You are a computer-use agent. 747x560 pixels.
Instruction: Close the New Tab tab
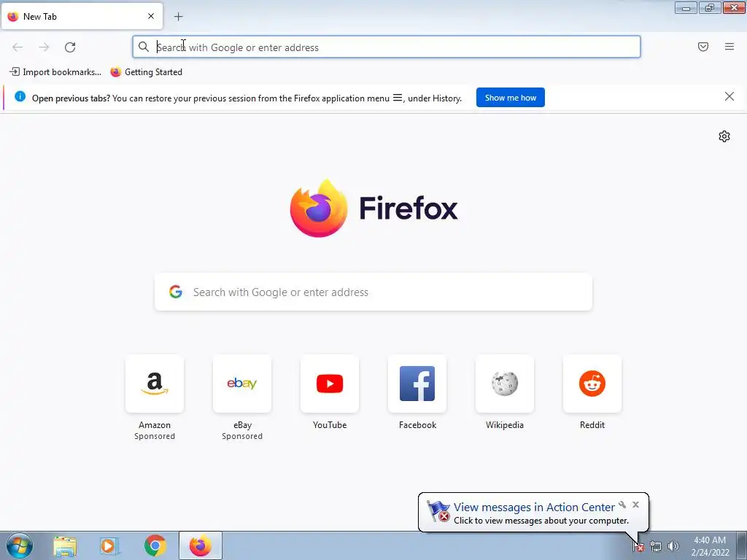coord(151,16)
